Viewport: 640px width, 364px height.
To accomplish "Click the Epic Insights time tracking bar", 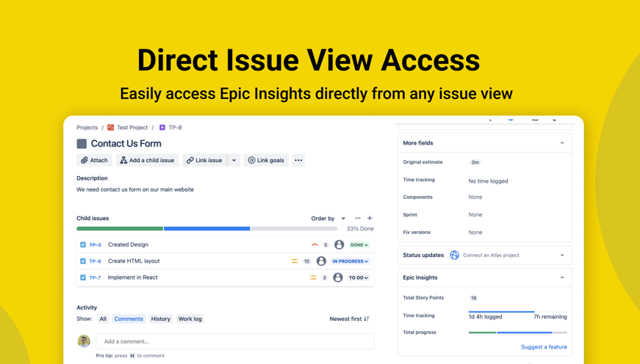I will (x=517, y=312).
